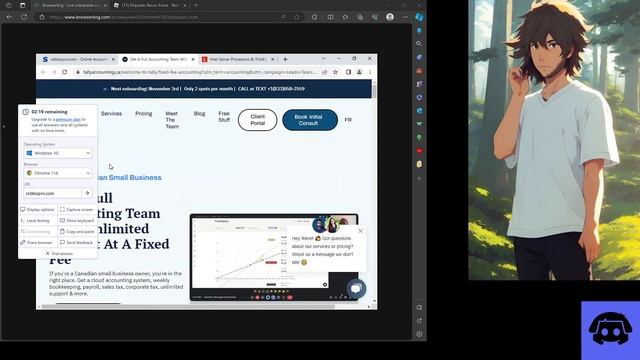Screen dimensions: 640x360
Task: Refresh the Edge page
Action: point(24,17)
